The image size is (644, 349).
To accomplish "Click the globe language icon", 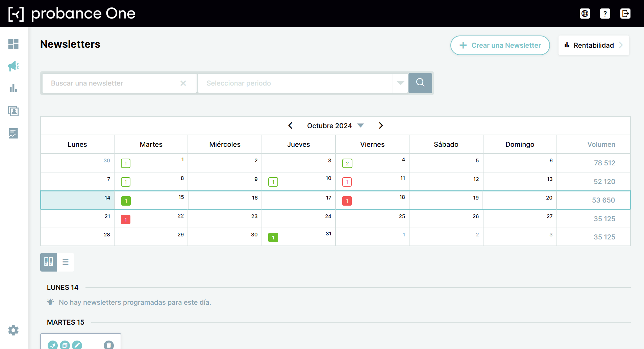I will tap(585, 14).
